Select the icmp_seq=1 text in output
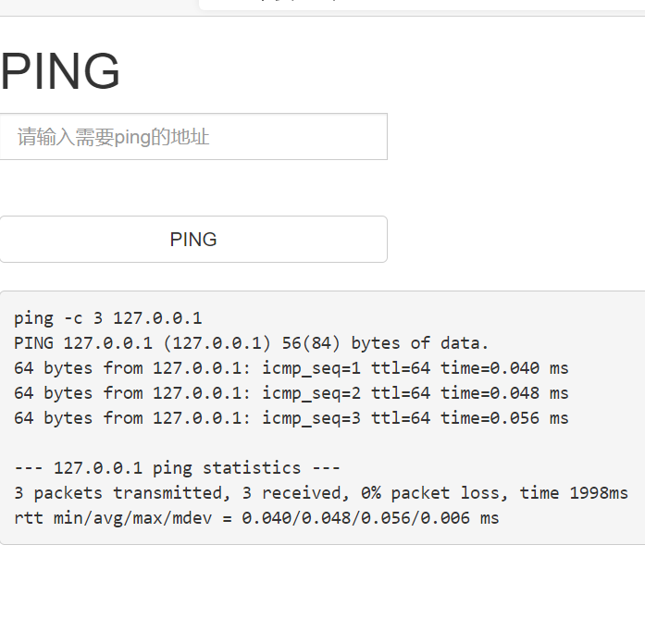Viewport: 645px width, 644px height. coord(312,368)
